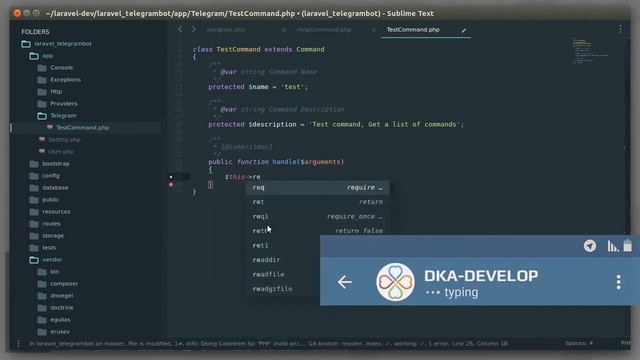This screenshot has width=640, height=360.
Task: Open the editor's vertical dots menu
Action: coord(620,29)
